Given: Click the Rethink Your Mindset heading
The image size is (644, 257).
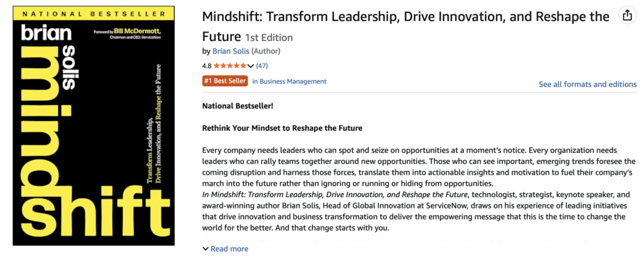Looking at the screenshot, I should coord(282,128).
